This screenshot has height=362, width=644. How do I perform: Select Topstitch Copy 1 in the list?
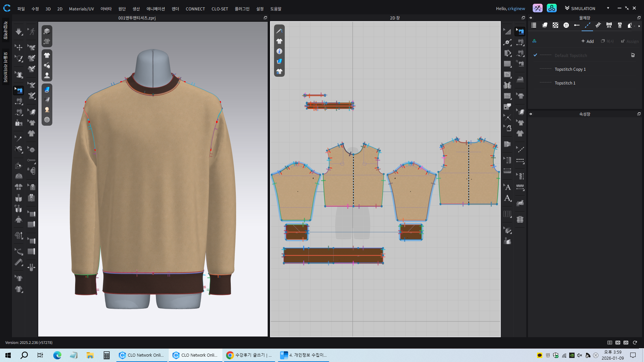(x=570, y=69)
